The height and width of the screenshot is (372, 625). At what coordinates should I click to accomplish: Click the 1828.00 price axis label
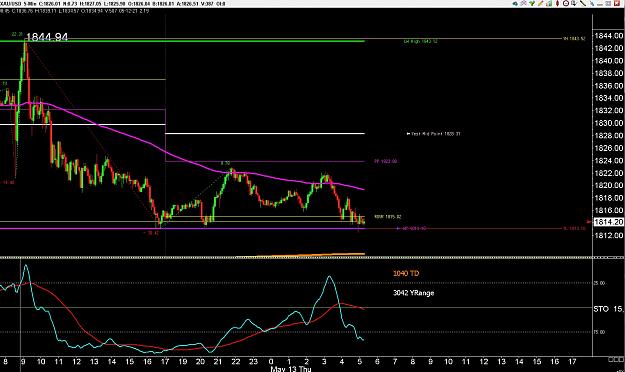click(609, 135)
